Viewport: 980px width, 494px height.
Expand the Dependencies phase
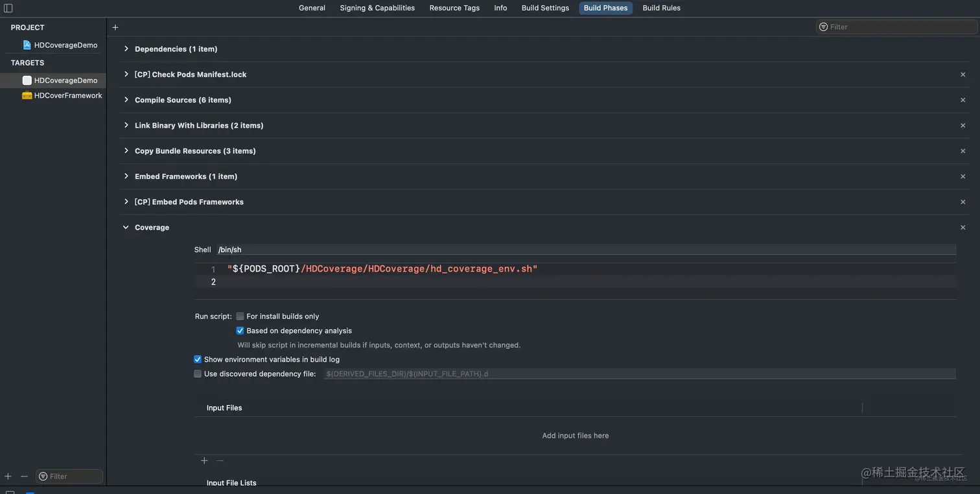(x=126, y=49)
